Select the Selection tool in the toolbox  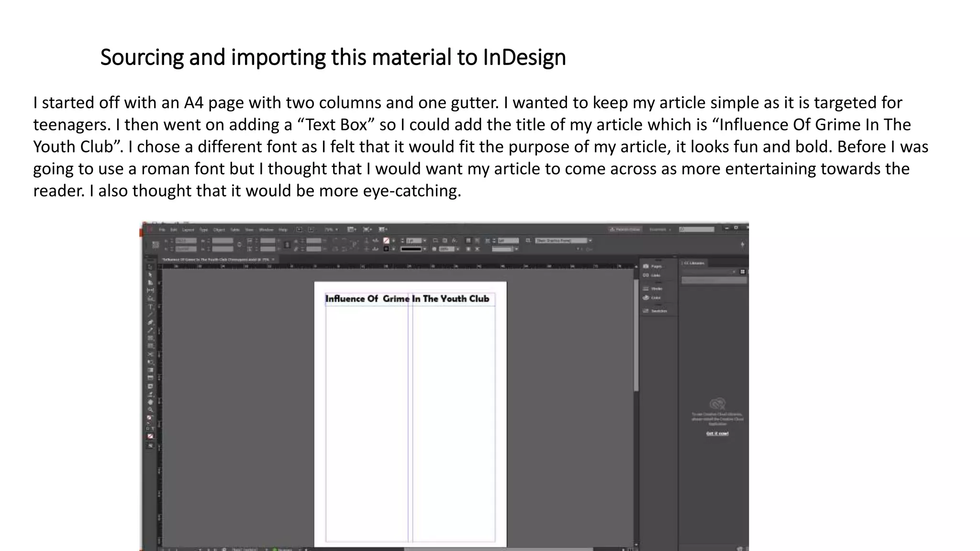[150, 267]
